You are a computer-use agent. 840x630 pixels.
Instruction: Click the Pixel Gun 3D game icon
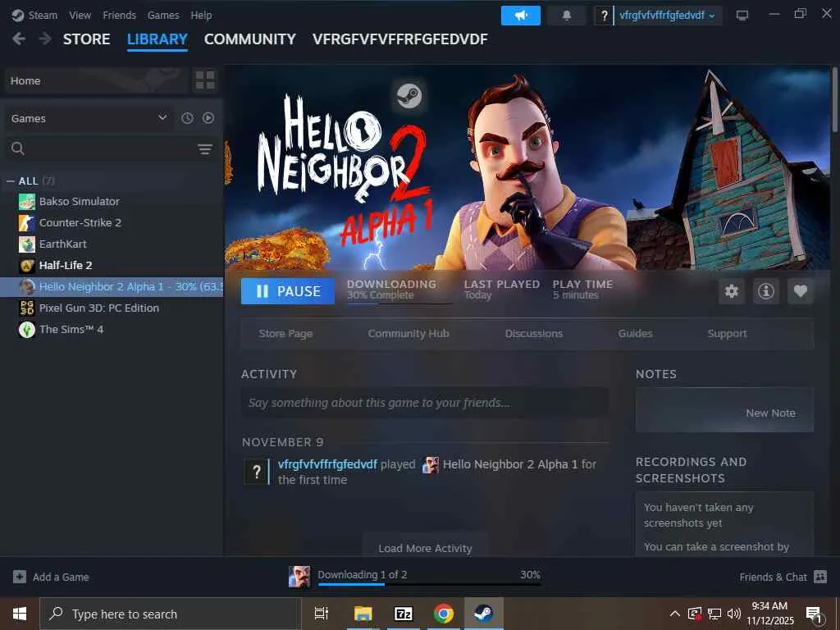tap(27, 308)
